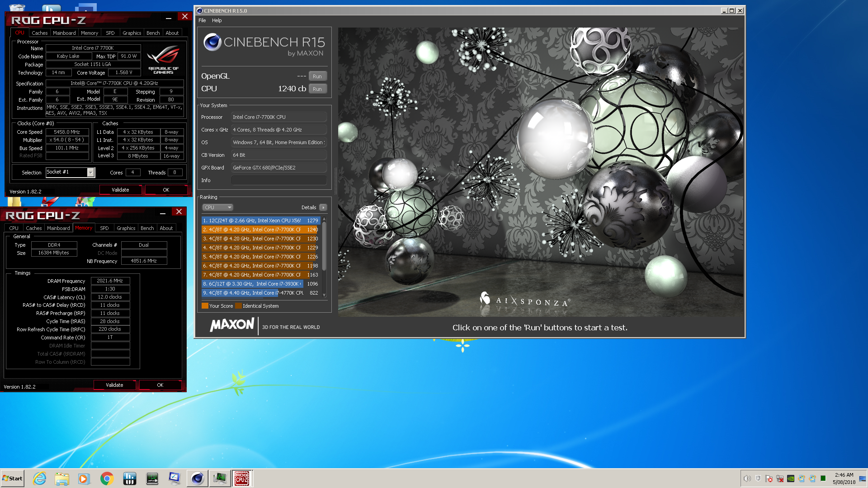
Task: Click the GeForce GTX 680 GFX Board field
Action: (x=278, y=168)
